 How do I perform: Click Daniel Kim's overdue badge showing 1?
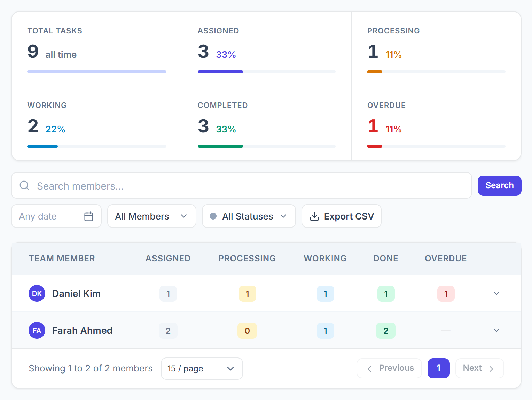point(446,294)
